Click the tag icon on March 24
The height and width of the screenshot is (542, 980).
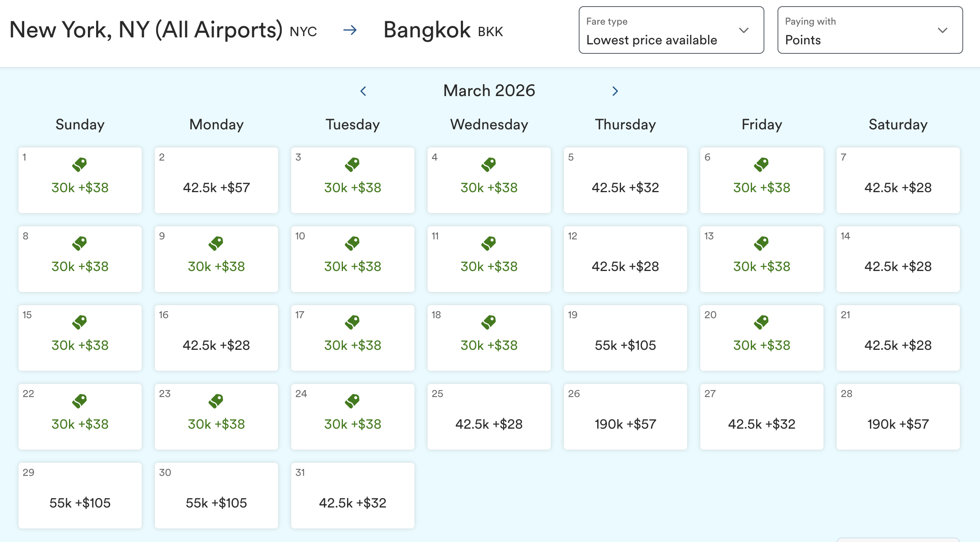coord(352,400)
